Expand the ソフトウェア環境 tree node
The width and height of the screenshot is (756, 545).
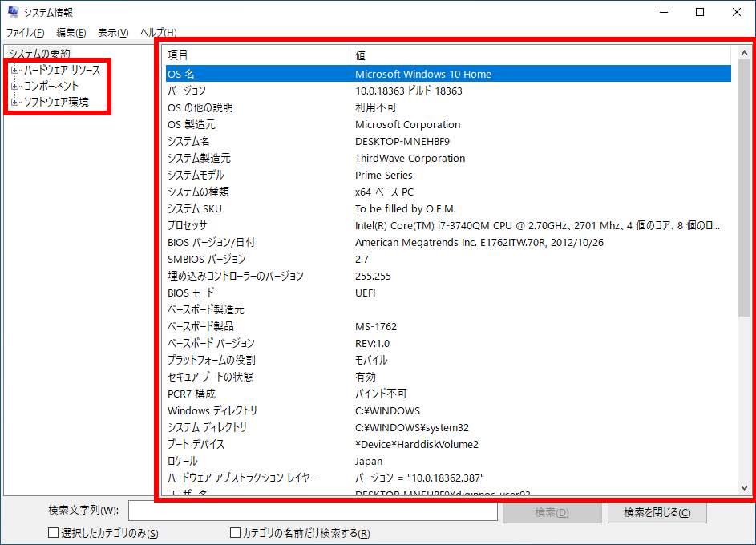15,103
